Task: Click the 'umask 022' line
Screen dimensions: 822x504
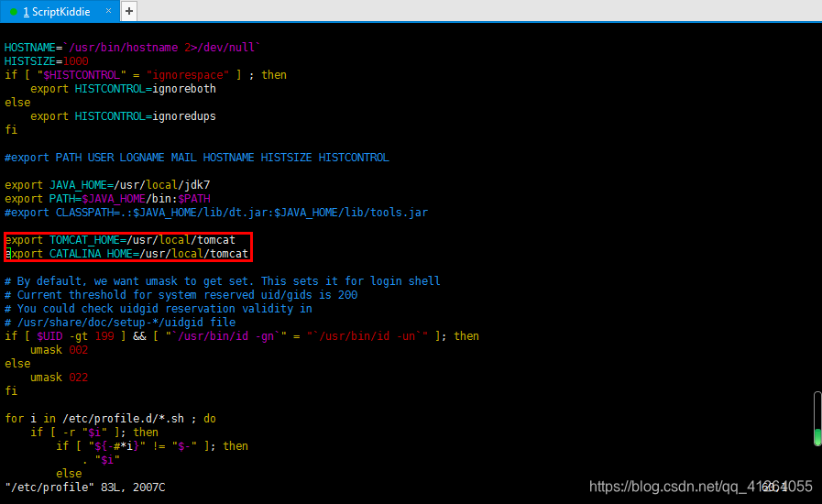Action: [60, 377]
